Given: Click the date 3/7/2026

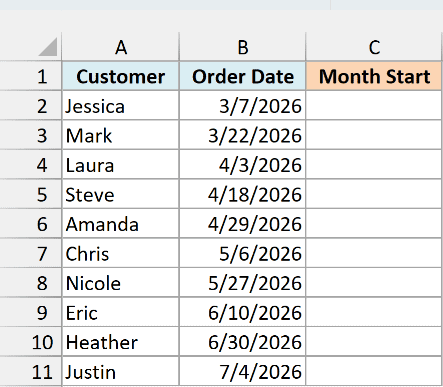Looking at the screenshot, I should pyautogui.click(x=243, y=106).
